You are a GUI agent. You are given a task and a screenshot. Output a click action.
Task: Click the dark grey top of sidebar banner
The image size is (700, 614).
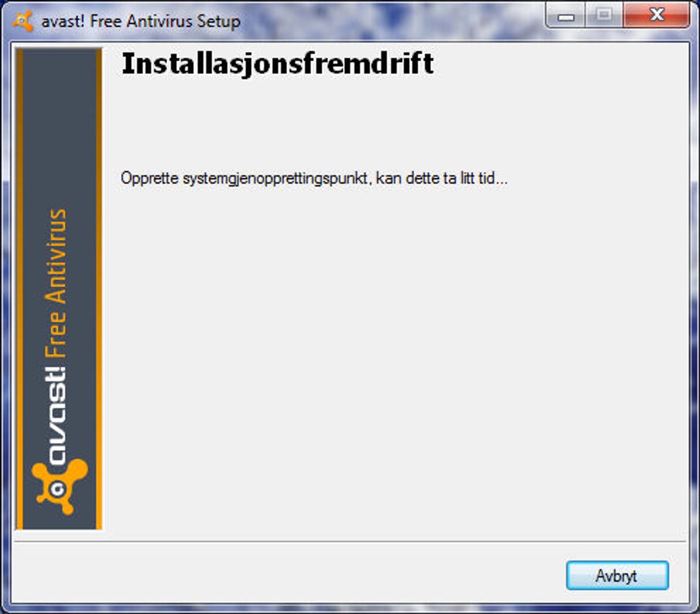[x=59, y=123]
